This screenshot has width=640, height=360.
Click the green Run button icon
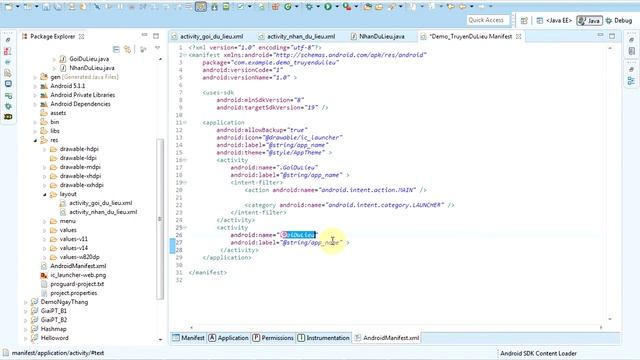coord(328,7)
